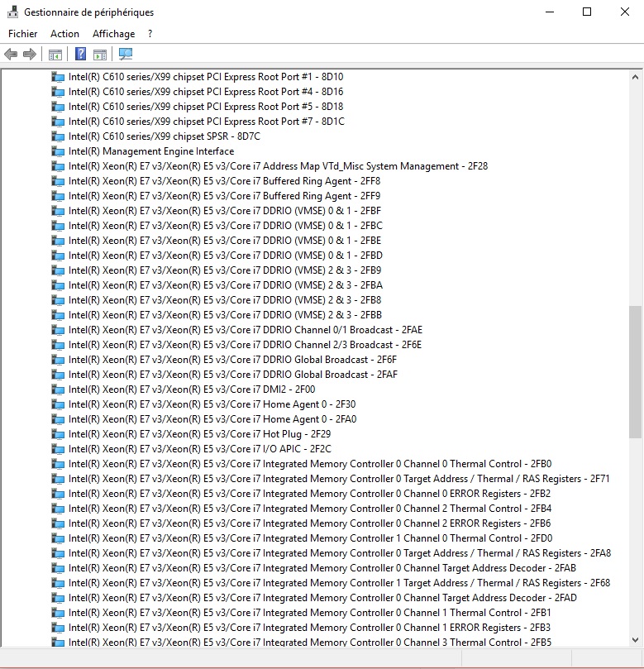644x669 pixels.
Task: Click the blue Help question mark icon
Action: (81, 55)
